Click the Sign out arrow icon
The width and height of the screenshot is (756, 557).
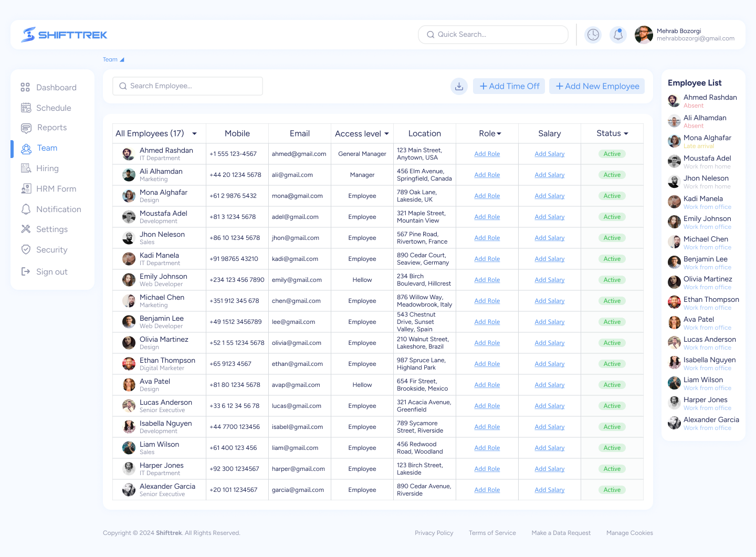click(x=25, y=271)
